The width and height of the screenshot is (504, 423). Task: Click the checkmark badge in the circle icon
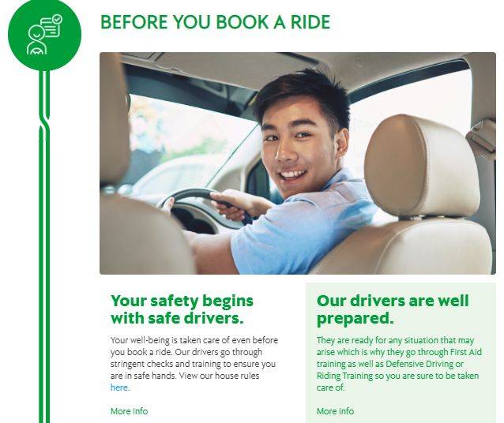58,19
